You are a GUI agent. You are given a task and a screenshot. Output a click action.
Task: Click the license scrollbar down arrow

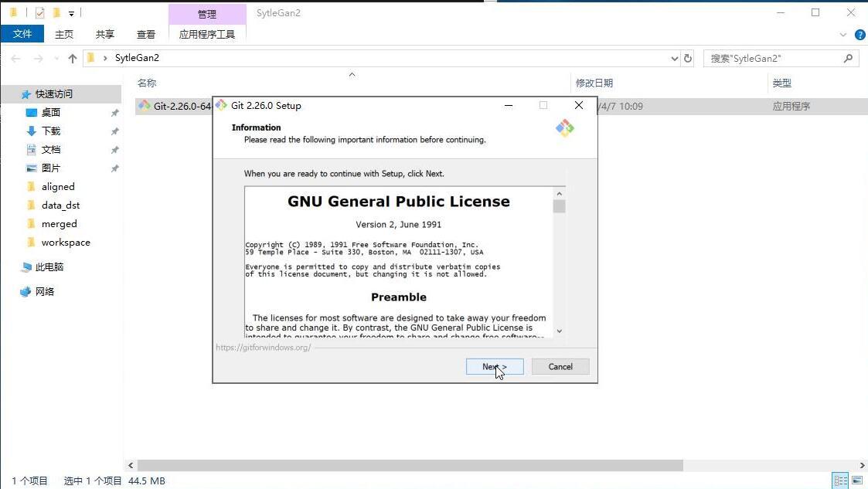[x=559, y=331]
